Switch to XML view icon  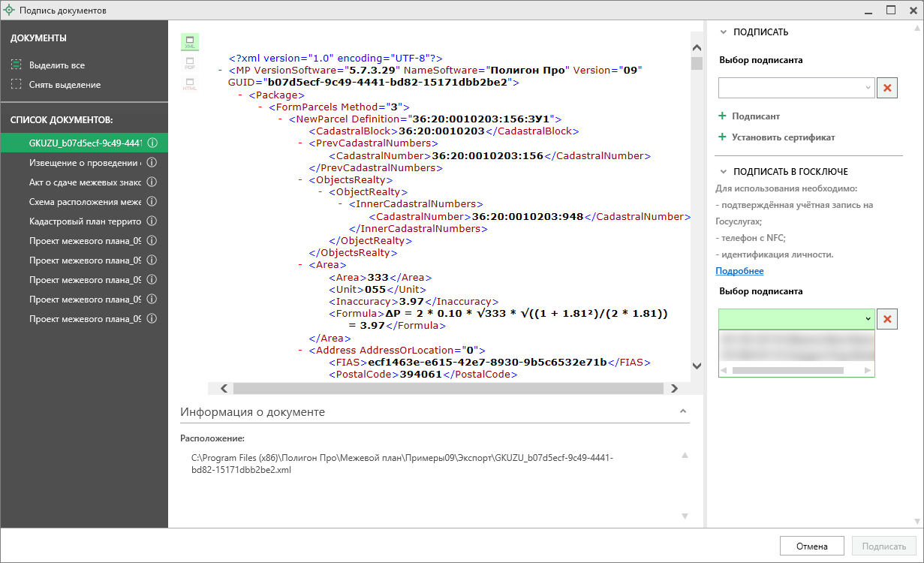190,42
